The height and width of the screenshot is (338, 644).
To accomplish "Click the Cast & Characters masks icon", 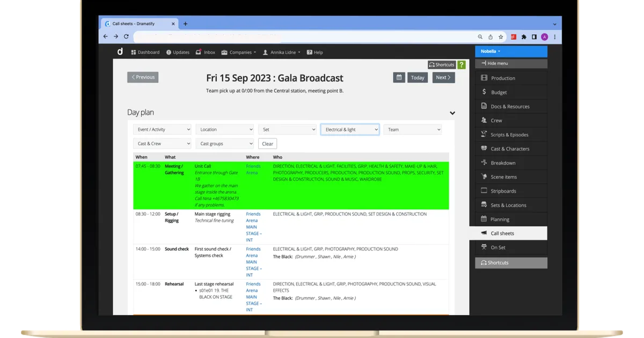I will click(x=484, y=149).
